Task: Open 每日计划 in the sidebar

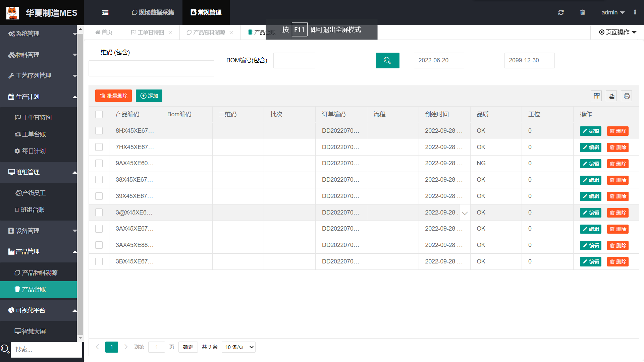Action: click(x=39, y=151)
